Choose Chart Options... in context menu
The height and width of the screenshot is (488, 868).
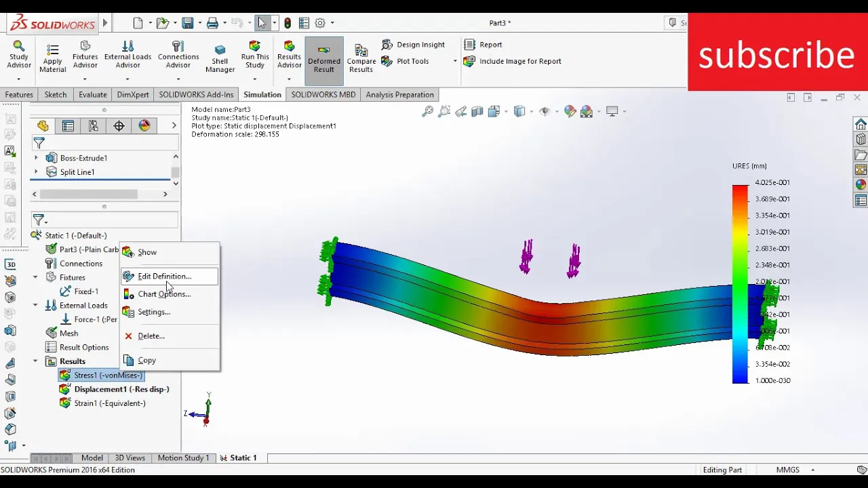tap(170, 294)
